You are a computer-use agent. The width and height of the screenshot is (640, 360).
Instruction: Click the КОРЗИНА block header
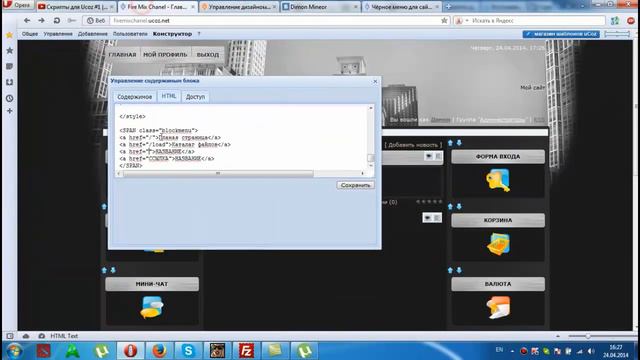click(498, 220)
